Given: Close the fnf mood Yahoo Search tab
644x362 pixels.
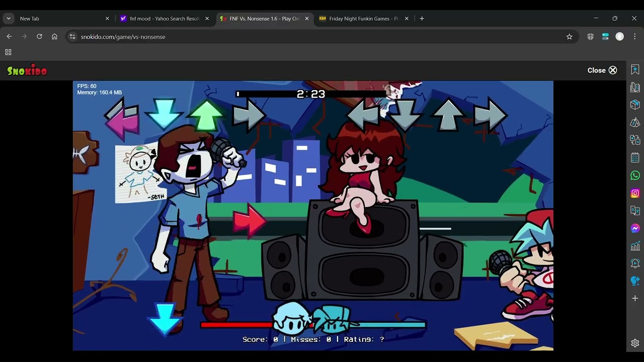Looking at the screenshot, I should 207,19.
